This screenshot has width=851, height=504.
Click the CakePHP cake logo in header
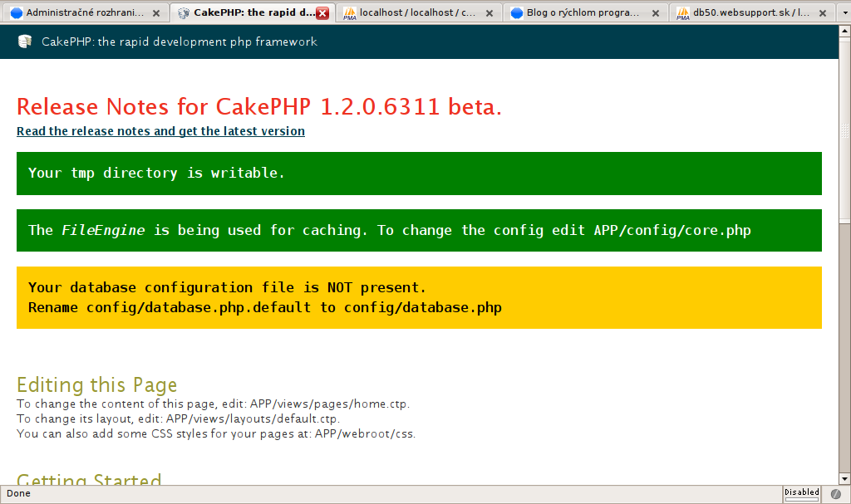pyautogui.click(x=25, y=42)
